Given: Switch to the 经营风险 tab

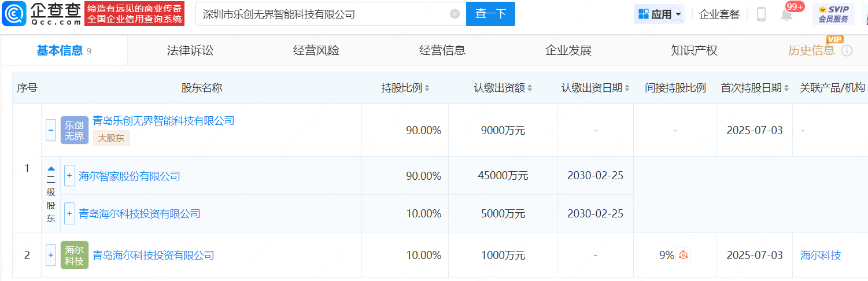Looking at the screenshot, I should tap(316, 51).
